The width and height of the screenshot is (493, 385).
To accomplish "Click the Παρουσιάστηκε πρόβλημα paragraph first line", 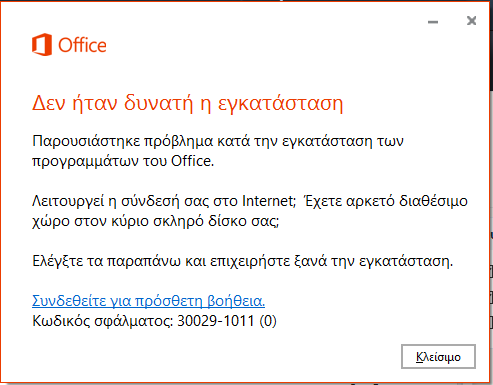I will [218, 141].
